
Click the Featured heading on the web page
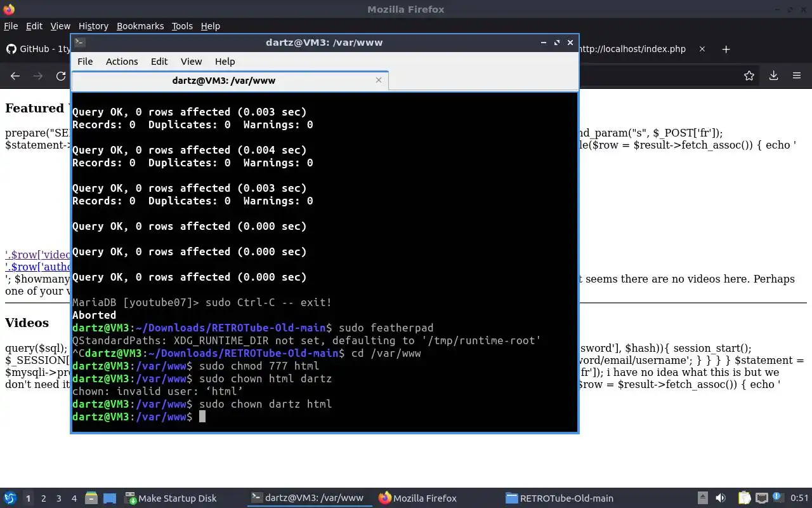click(x=35, y=108)
